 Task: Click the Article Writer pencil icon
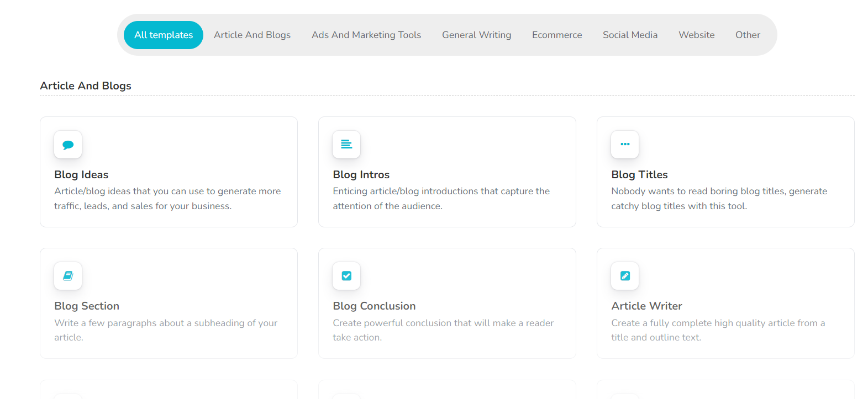click(x=625, y=276)
